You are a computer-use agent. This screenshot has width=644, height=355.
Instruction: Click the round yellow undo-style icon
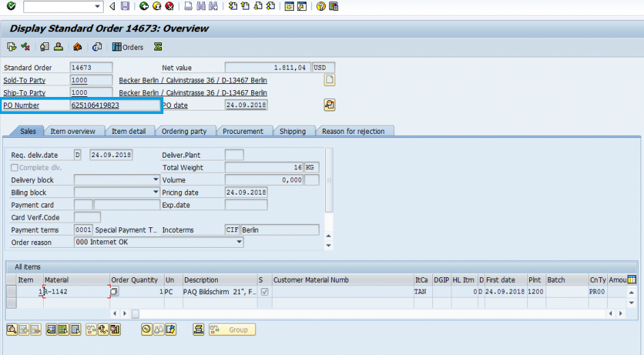[x=147, y=329]
